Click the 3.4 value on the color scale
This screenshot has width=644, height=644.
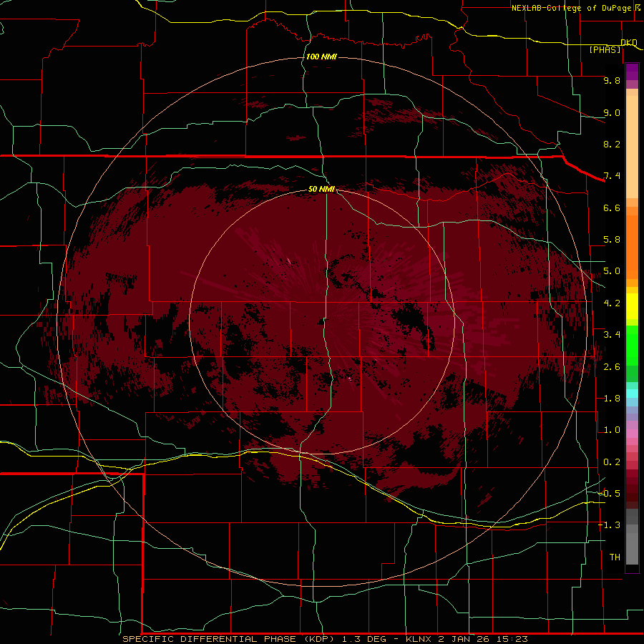[x=612, y=335]
